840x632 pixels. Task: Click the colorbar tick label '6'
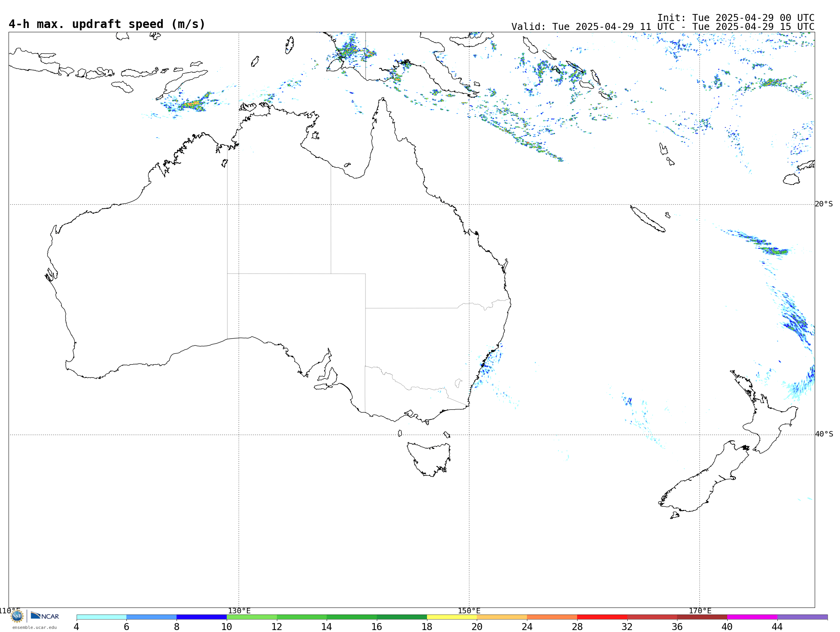[x=126, y=627]
